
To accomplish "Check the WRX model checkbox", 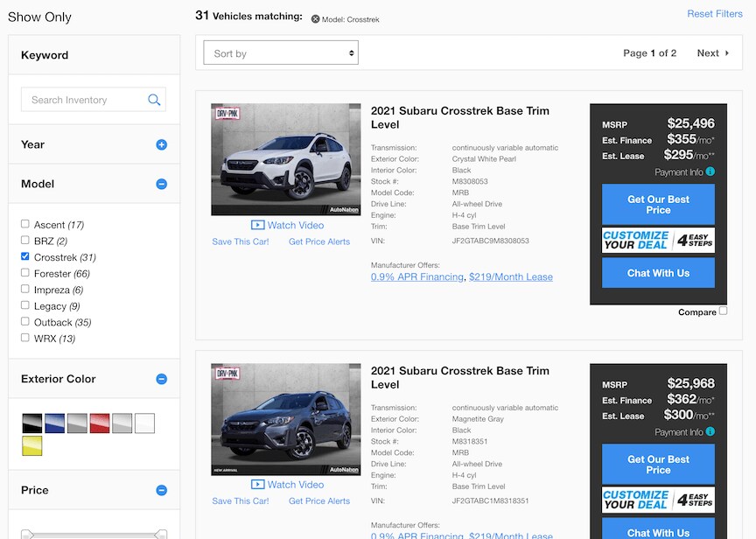I will coord(25,338).
